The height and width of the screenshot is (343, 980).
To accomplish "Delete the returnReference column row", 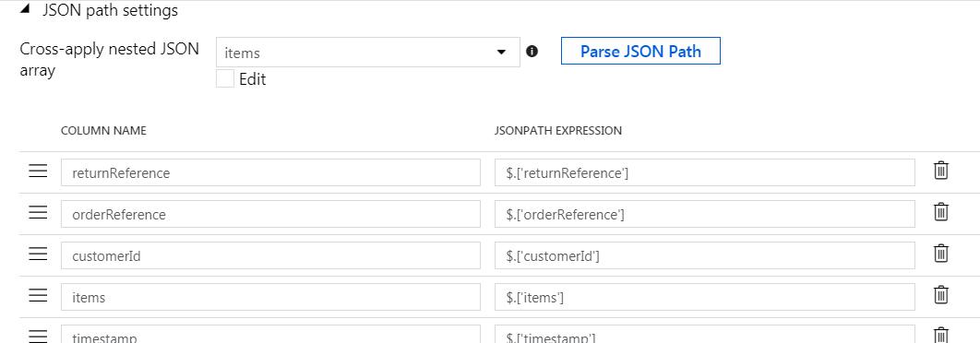I will point(940,171).
